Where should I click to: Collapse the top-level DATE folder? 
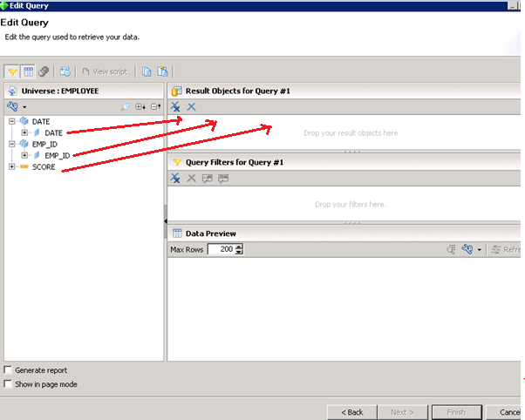11,121
